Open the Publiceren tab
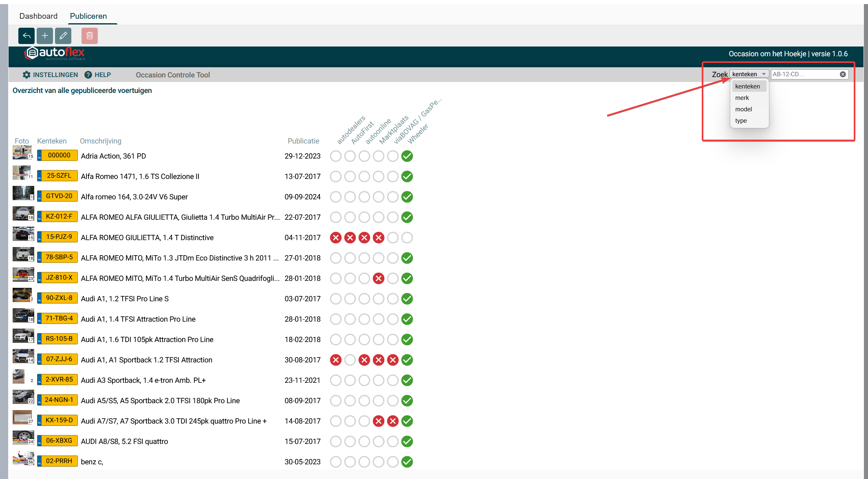 pyautogui.click(x=88, y=16)
